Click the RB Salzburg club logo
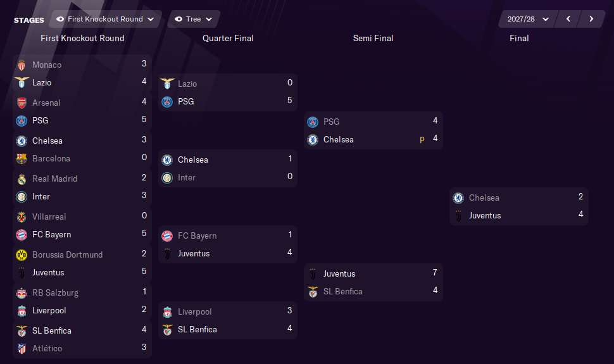The height and width of the screenshot is (364, 614). click(x=22, y=293)
